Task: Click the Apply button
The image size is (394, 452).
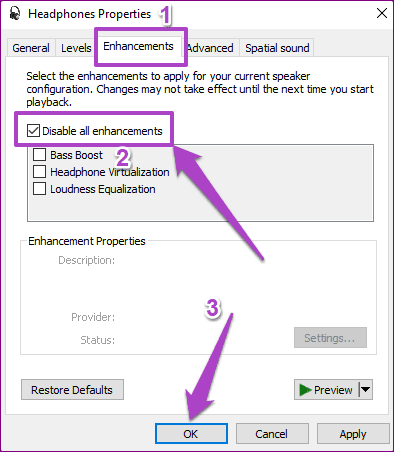Action: pyautogui.click(x=353, y=434)
